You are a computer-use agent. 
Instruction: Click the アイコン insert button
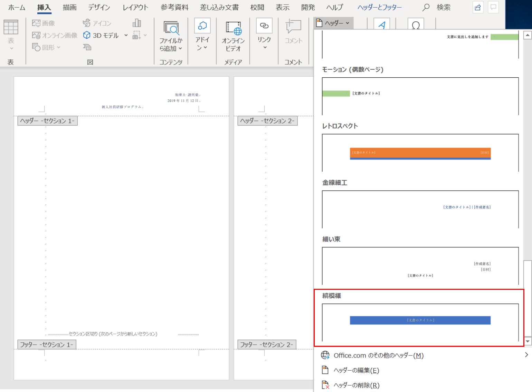pyautogui.click(x=97, y=23)
